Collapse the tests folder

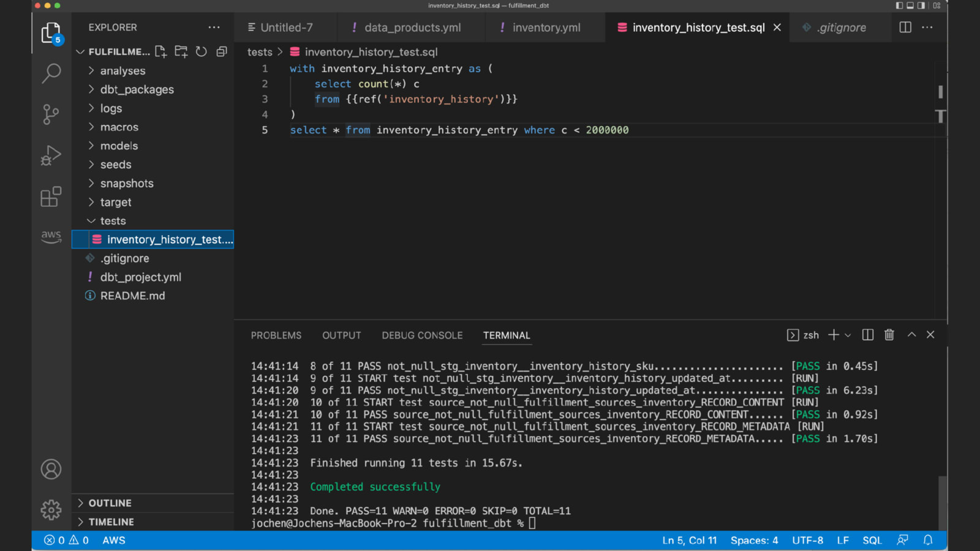coord(153,221)
